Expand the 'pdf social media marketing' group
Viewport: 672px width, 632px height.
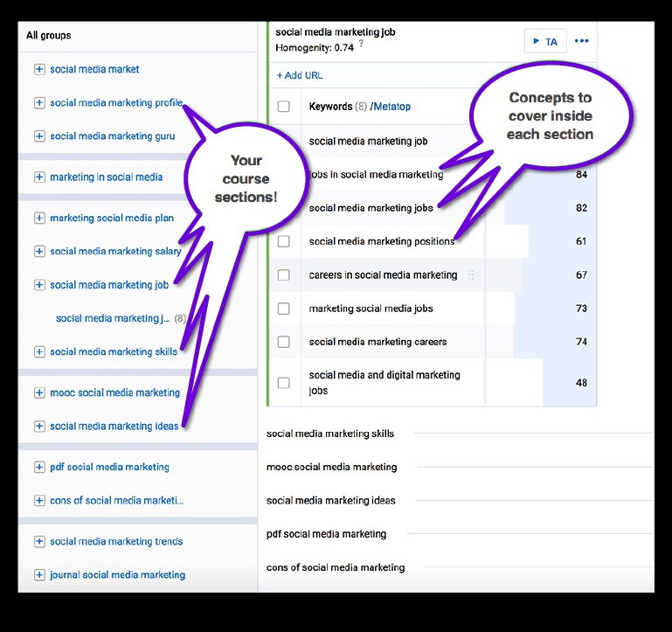coord(39,467)
